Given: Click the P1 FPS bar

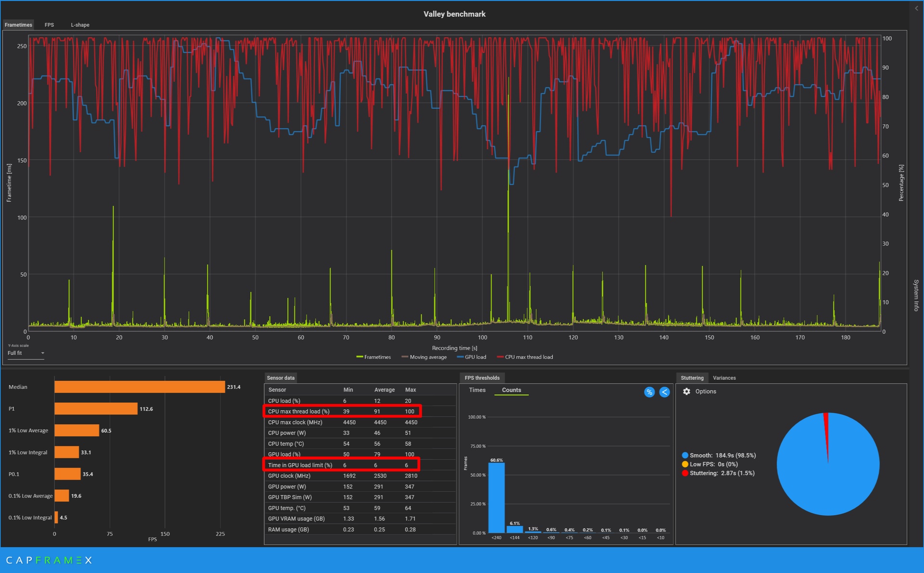Looking at the screenshot, I should pos(96,409).
